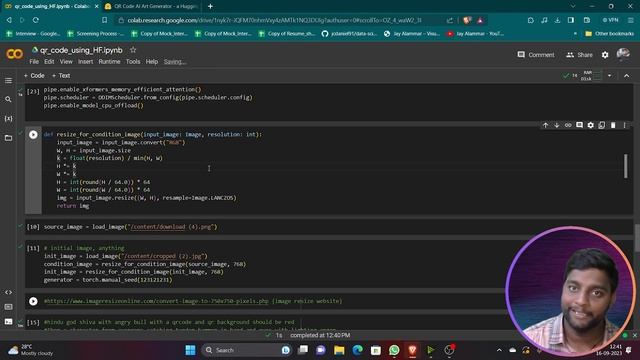640x360 pixels.
Task: Star the qr_code_using_HF notebook
Action: 133,50
